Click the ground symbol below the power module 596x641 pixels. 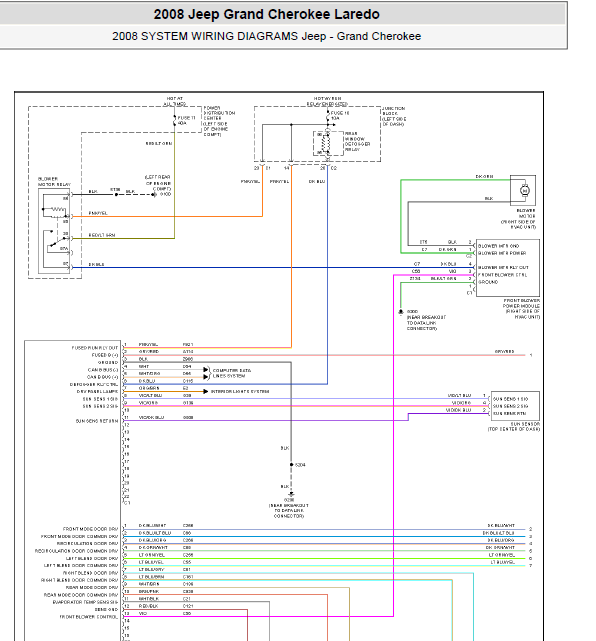click(401, 312)
